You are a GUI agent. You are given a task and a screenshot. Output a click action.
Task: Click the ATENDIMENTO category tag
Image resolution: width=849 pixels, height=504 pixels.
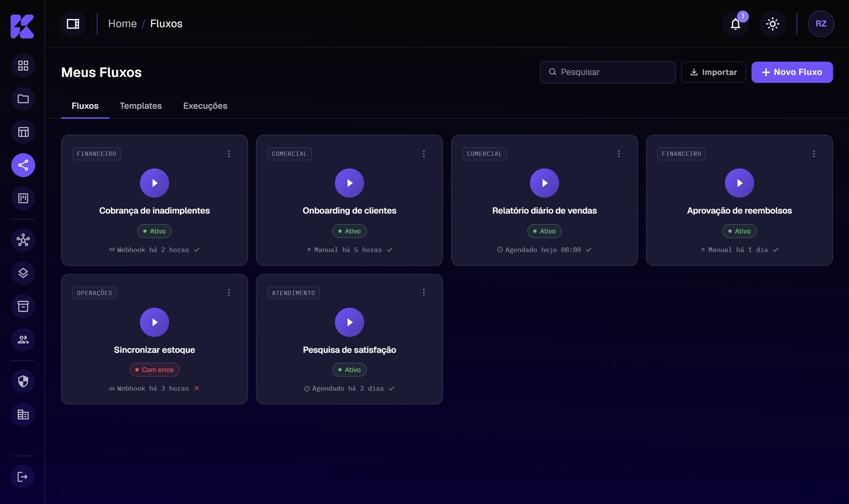tap(293, 293)
